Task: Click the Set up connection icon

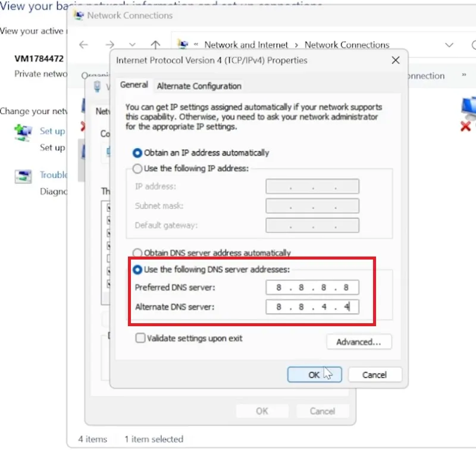Action: pos(23,133)
